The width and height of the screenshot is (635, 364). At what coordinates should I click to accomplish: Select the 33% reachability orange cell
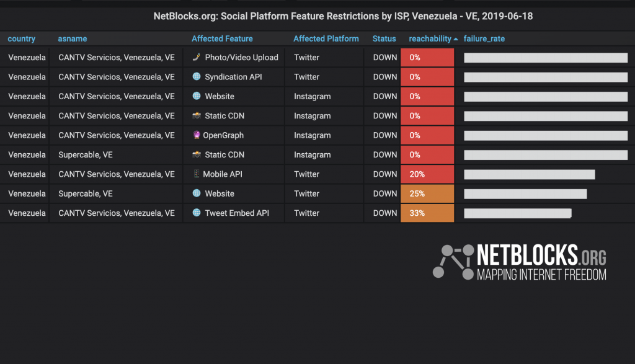click(427, 213)
